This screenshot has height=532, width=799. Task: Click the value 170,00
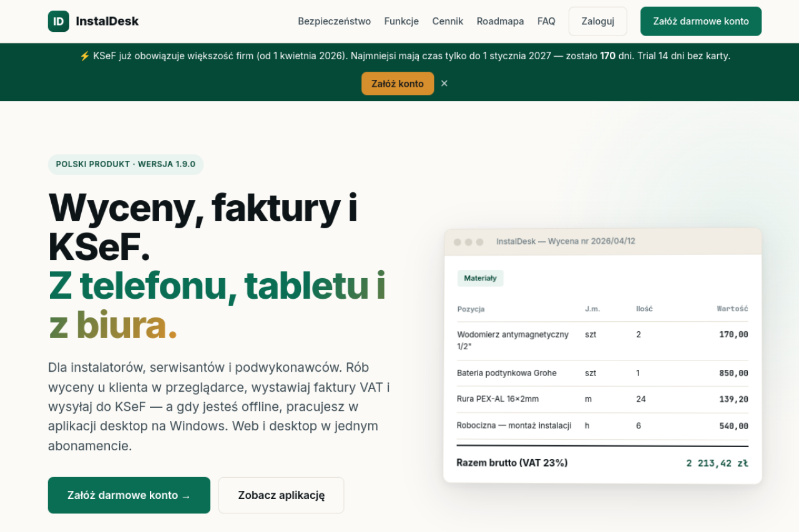pyautogui.click(x=733, y=334)
